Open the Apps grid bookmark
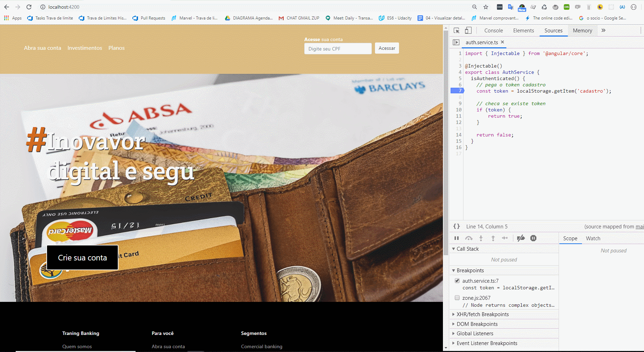Screen dimensions: 644x352 coord(13,18)
